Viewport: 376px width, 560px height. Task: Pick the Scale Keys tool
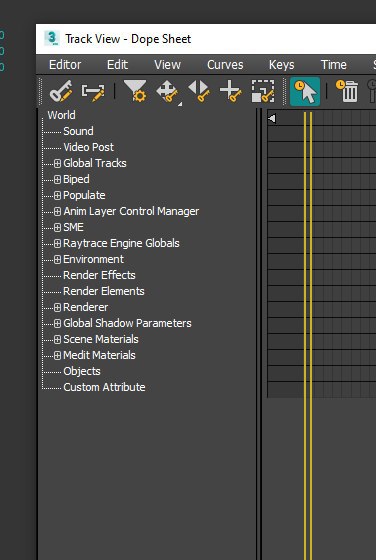[263, 91]
